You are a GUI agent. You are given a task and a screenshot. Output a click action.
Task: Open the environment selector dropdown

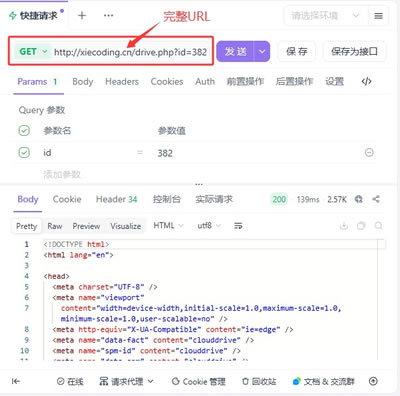pyautogui.click(x=325, y=16)
